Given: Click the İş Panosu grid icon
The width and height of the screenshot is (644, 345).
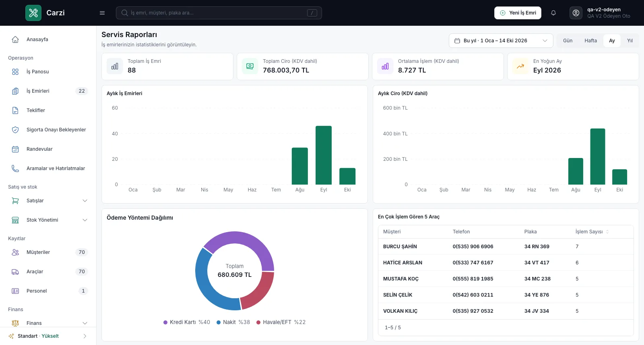Looking at the screenshot, I should [15, 72].
